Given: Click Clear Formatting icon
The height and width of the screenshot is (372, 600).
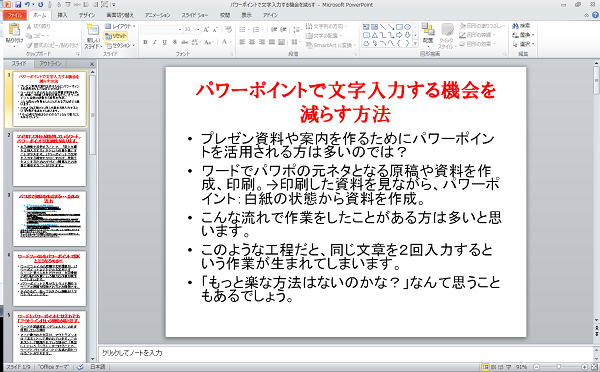Looking at the screenshot, I should [228, 29].
